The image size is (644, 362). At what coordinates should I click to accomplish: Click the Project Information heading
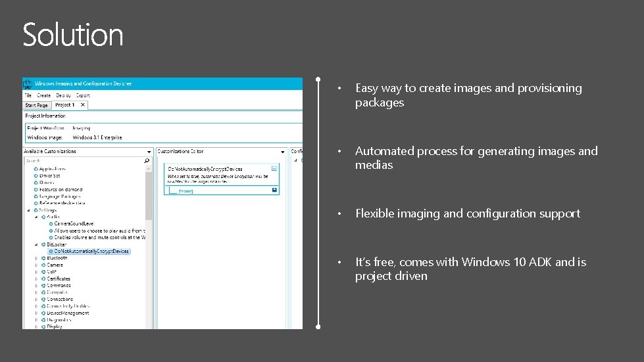pos(45,116)
